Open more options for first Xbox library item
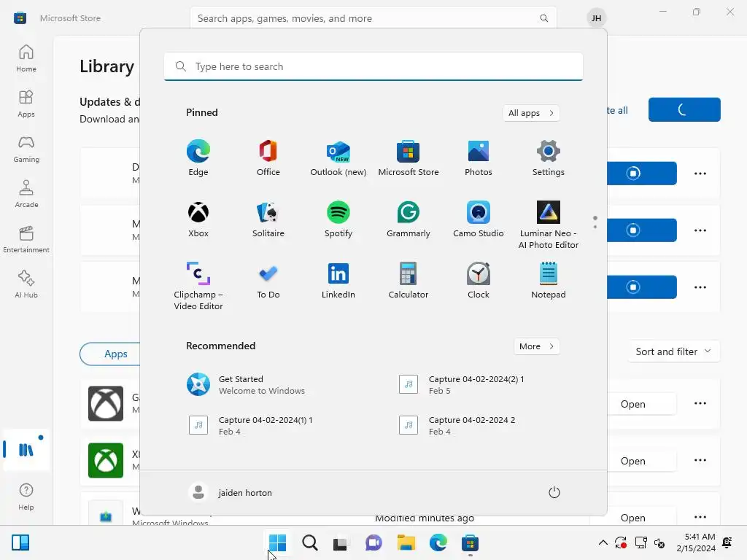The image size is (747, 560). point(700,403)
